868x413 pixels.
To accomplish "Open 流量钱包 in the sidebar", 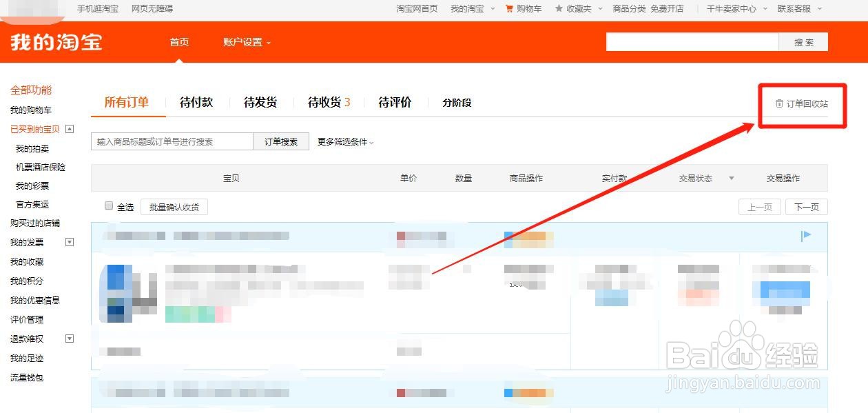I will (x=26, y=378).
